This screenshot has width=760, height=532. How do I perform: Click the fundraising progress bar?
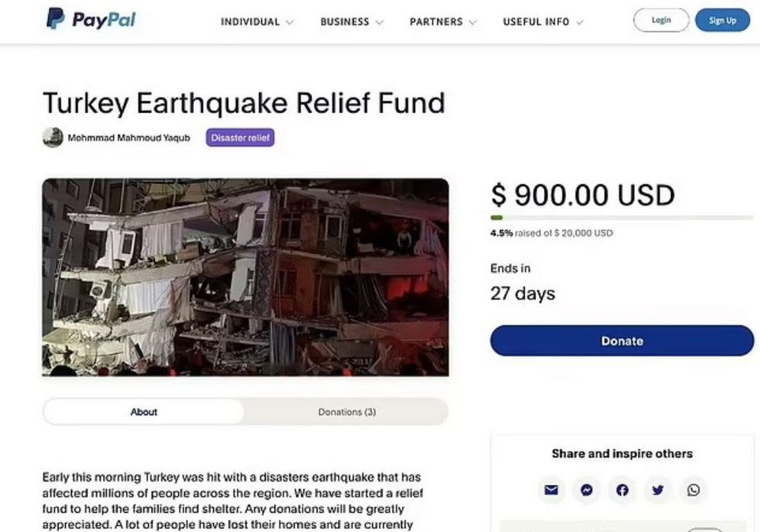[622, 217]
